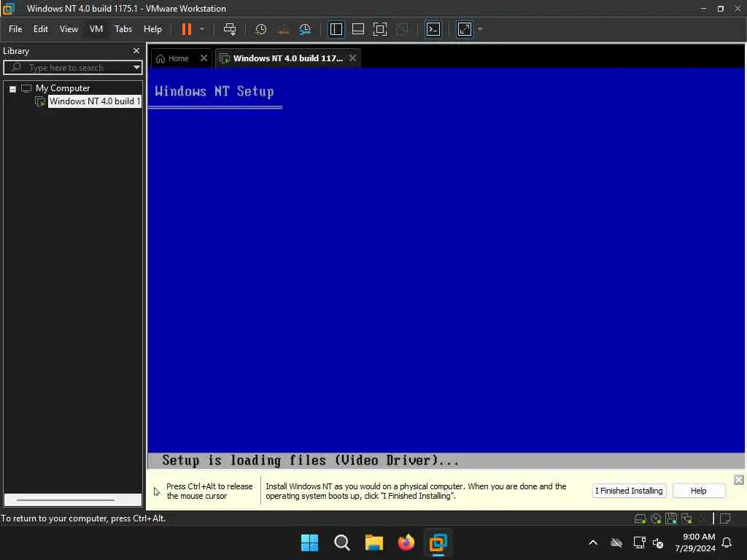The image size is (747, 560).
Task: Open Windows taskbar search
Action: click(341, 542)
